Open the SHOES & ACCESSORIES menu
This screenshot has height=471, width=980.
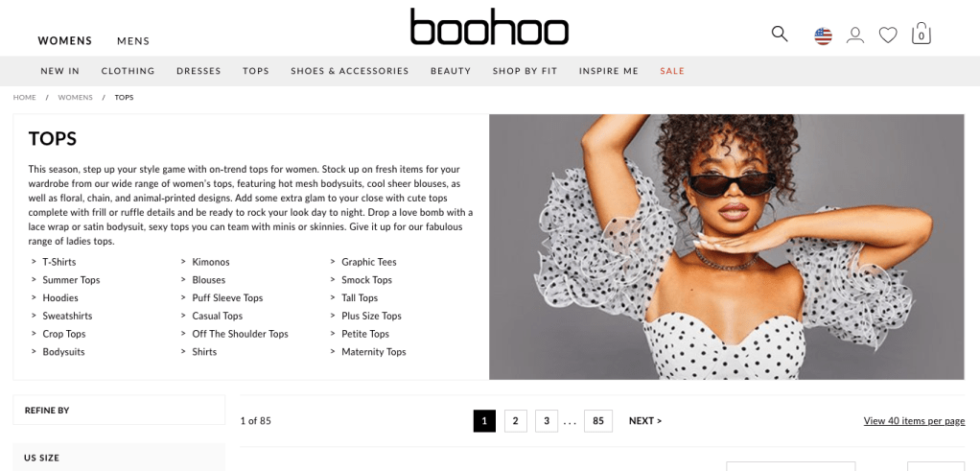point(349,71)
